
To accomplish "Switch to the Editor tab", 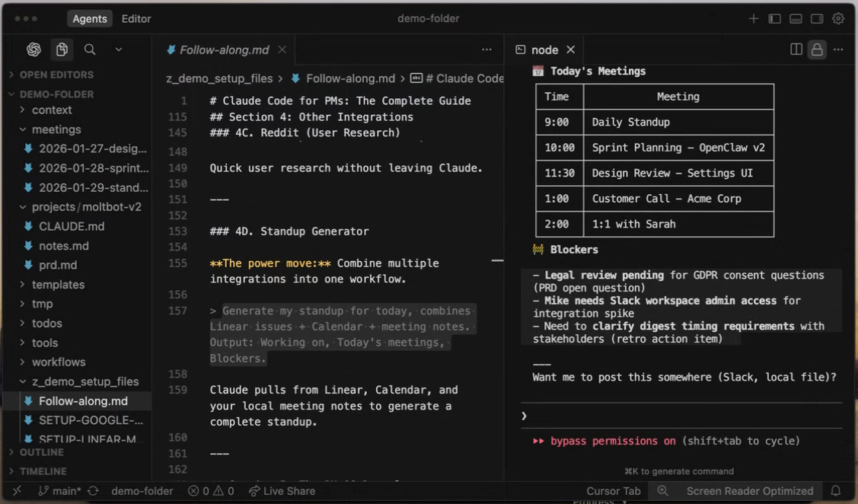I will click(136, 18).
